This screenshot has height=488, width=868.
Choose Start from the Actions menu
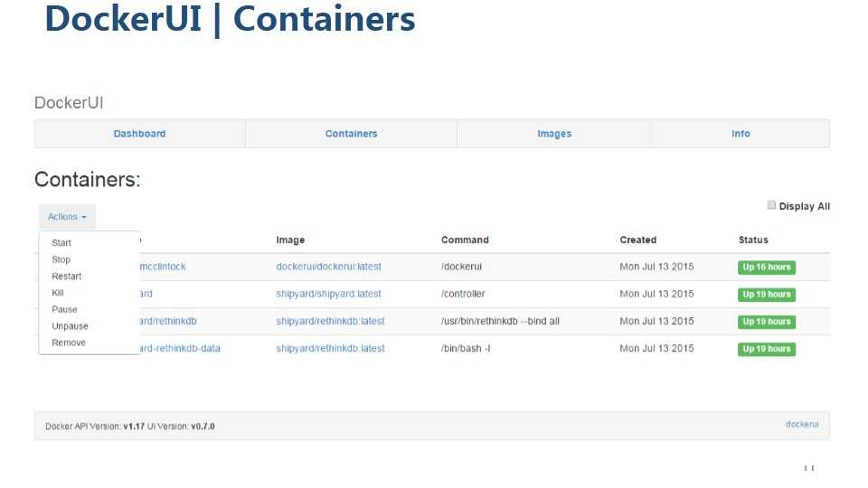tap(61, 243)
